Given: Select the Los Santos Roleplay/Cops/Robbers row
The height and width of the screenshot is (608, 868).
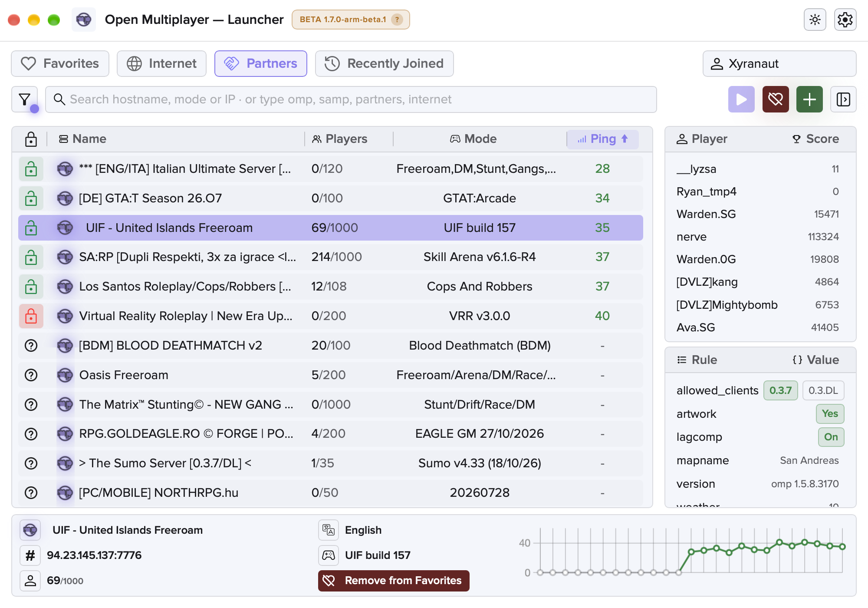Looking at the screenshot, I should (x=331, y=287).
